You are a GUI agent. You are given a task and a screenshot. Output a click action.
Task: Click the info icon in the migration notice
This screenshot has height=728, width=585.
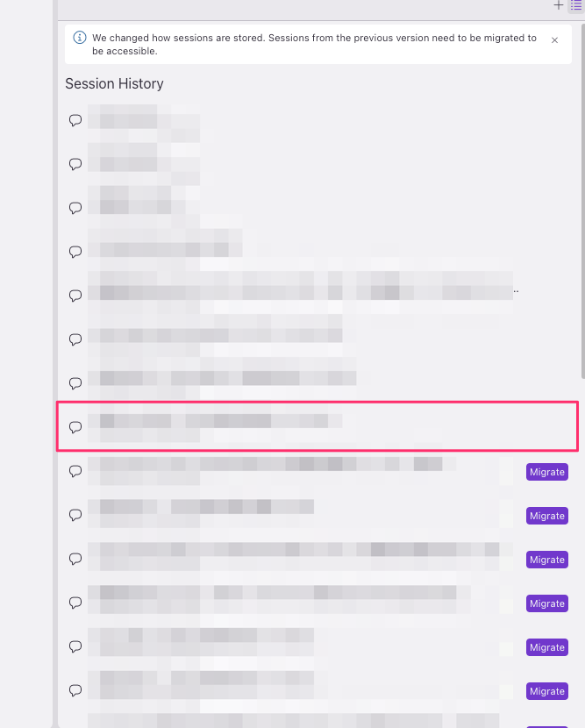[x=80, y=38]
